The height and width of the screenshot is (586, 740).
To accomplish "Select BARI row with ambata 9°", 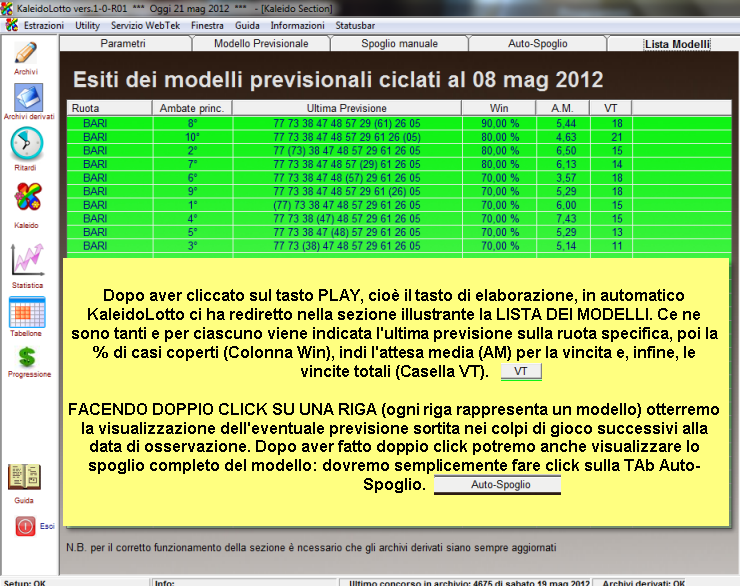I will pos(399,192).
